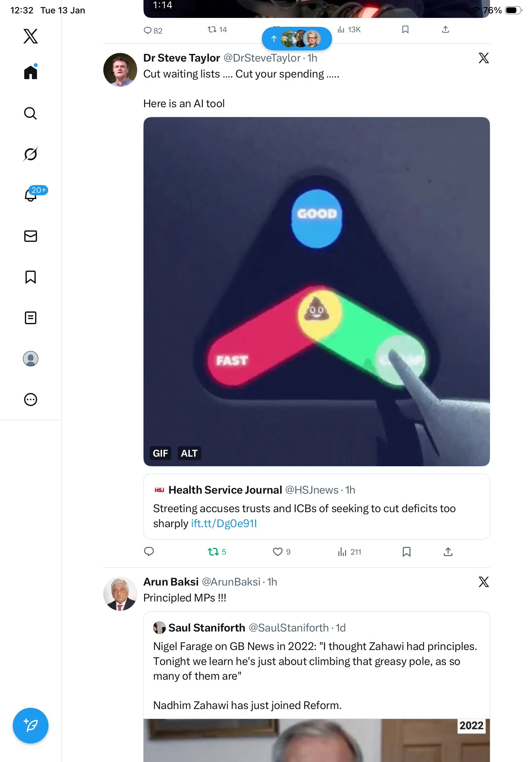Image resolution: width=532 pixels, height=762 pixels.
Task: Open the Grok icon in sidebar
Action: [31, 154]
